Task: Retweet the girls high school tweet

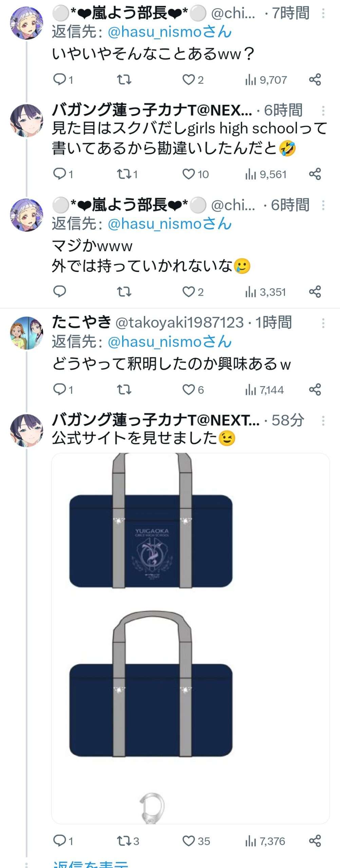Action: (127, 174)
